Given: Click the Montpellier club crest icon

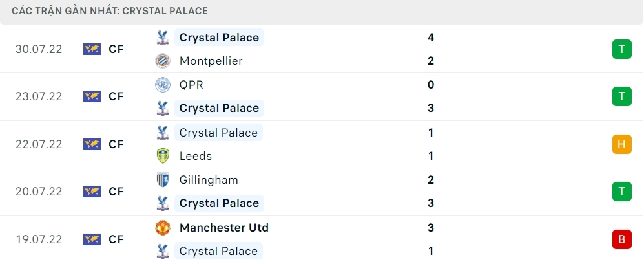Looking at the screenshot, I should coord(162,61).
